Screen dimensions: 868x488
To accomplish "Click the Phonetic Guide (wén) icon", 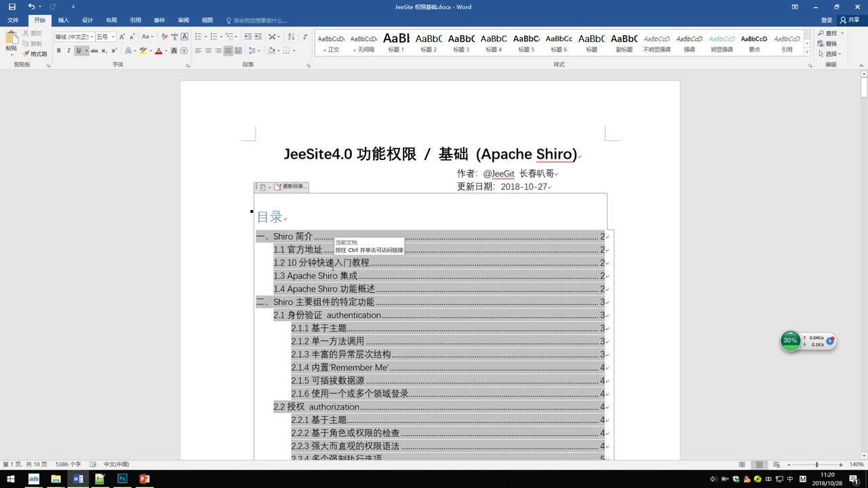I will click(174, 37).
